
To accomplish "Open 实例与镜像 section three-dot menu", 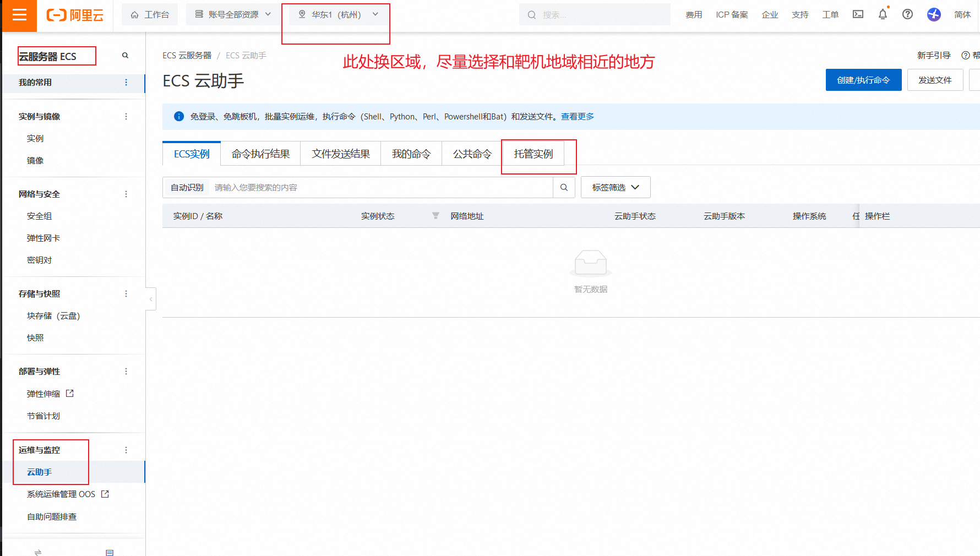I will coord(126,117).
